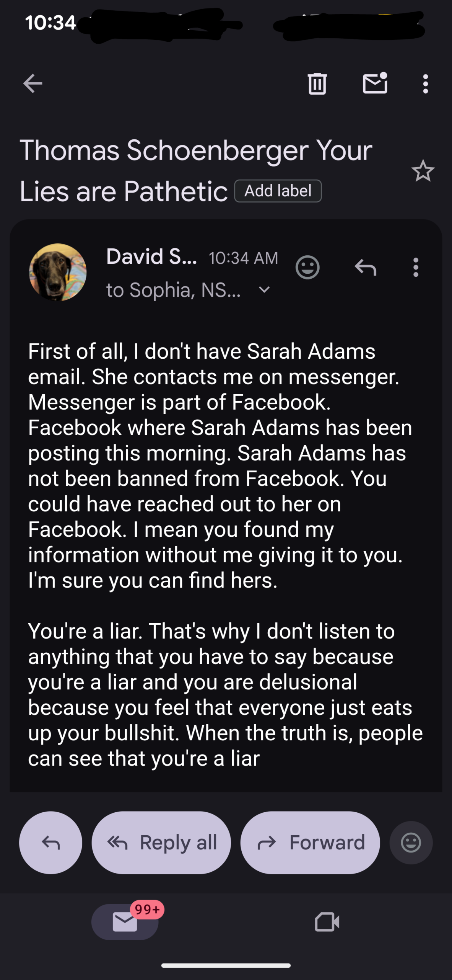Expand recipient details chevron

(x=264, y=290)
